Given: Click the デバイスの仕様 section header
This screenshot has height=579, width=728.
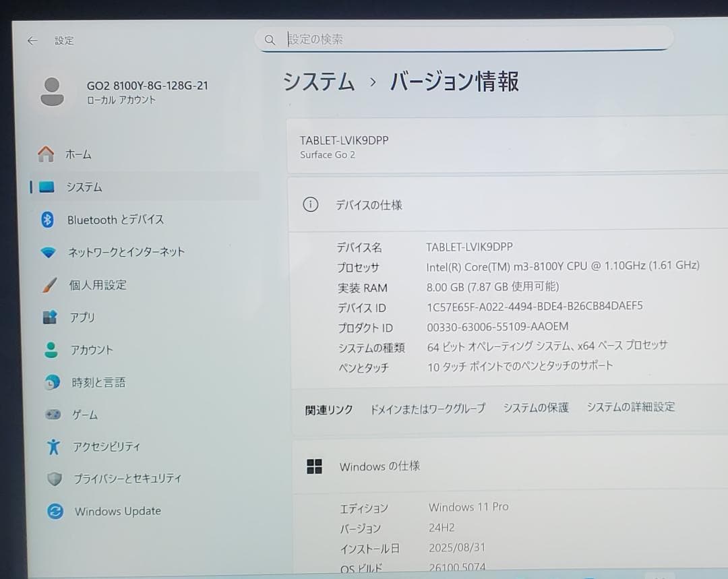Looking at the screenshot, I should coord(370,205).
